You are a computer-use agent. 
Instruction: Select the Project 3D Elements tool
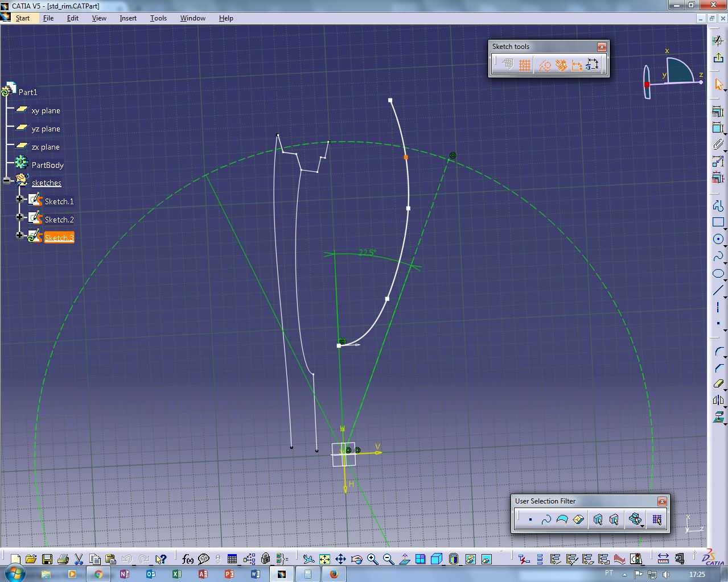(x=718, y=417)
